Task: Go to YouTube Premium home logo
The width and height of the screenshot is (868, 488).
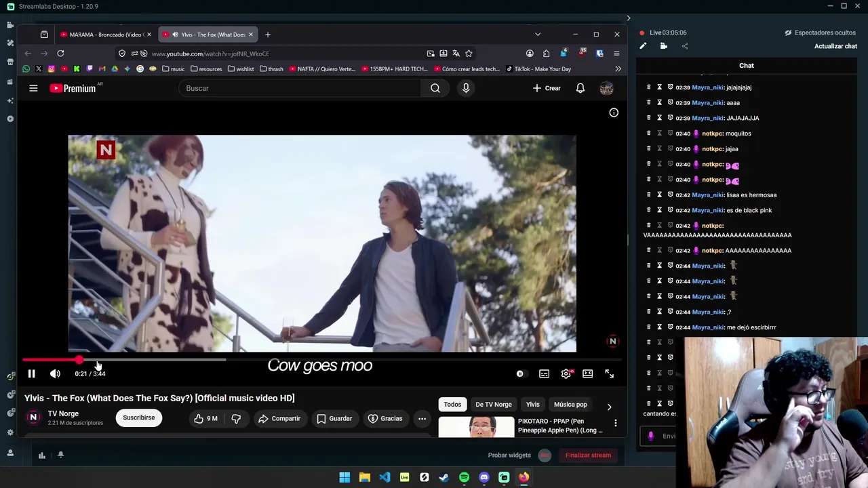Action: pyautogui.click(x=73, y=88)
